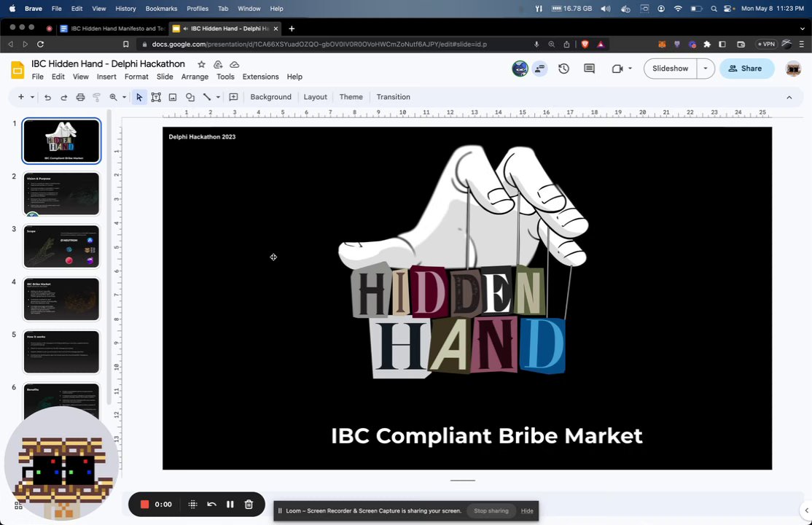Check the cloud document status icon
The image size is (812, 525).
tap(235, 64)
